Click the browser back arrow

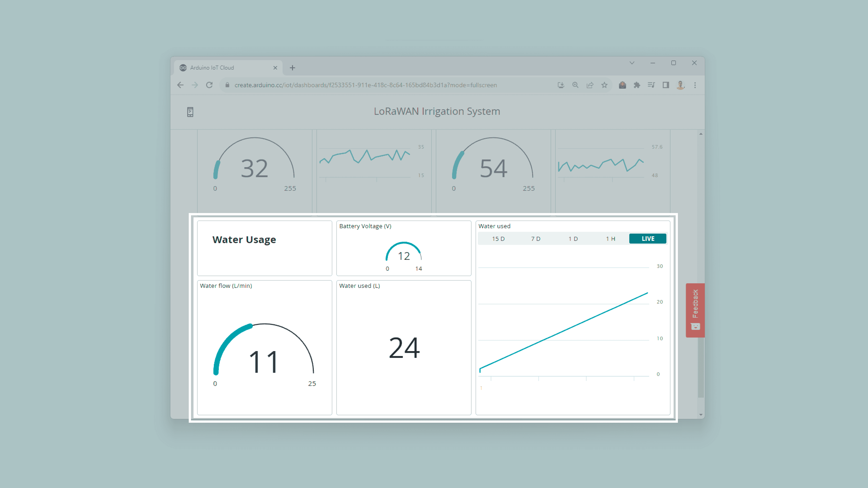point(180,85)
